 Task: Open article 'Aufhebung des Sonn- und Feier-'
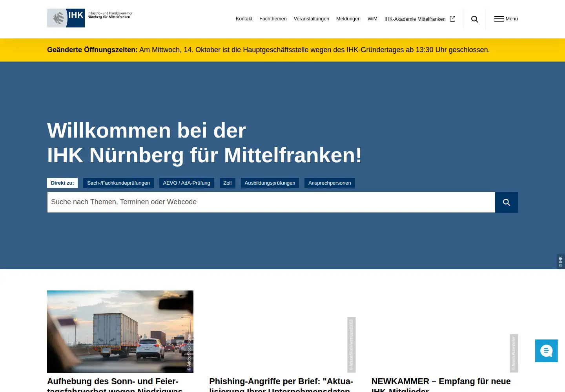click(x=115, y=384)
